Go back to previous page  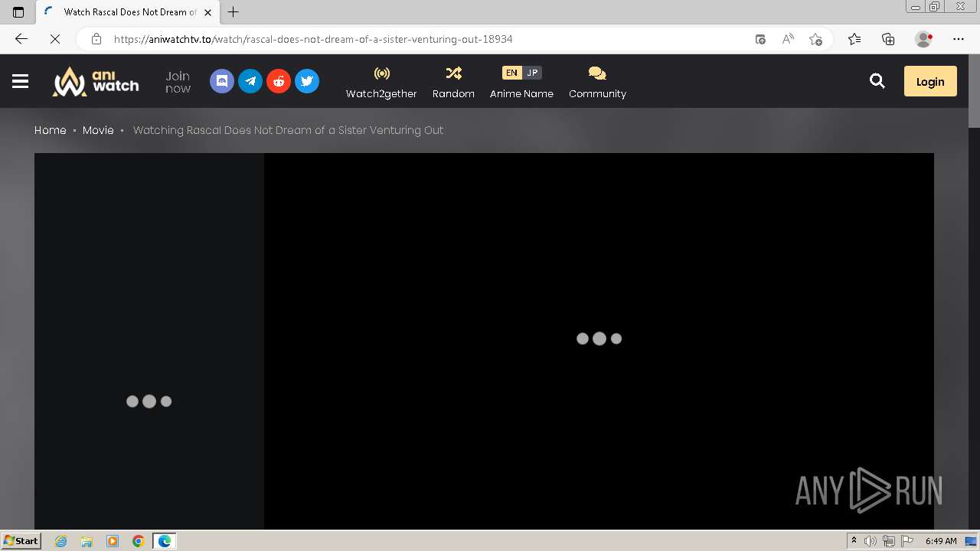pyautogui.click(x=21, y=39)
